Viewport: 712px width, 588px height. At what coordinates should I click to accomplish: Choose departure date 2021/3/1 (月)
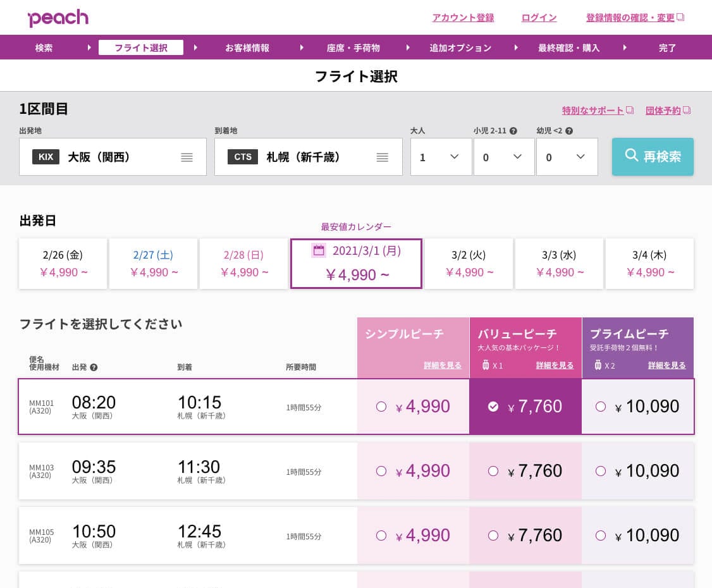[356, 264]
